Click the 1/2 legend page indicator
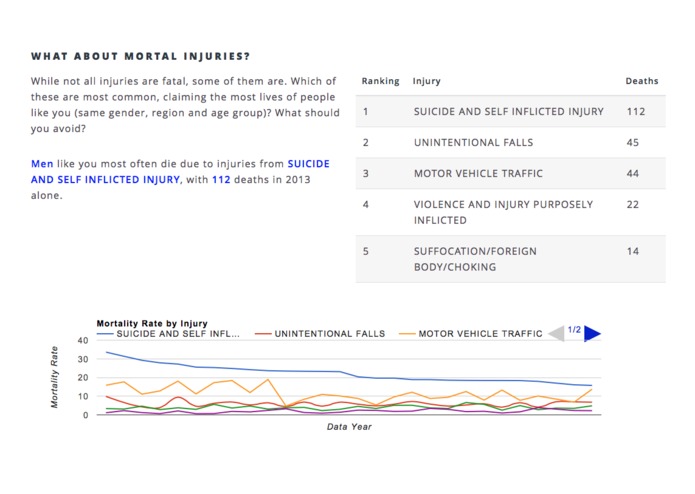The height and width of the screenshot is (494, 695). pos(574,329)
